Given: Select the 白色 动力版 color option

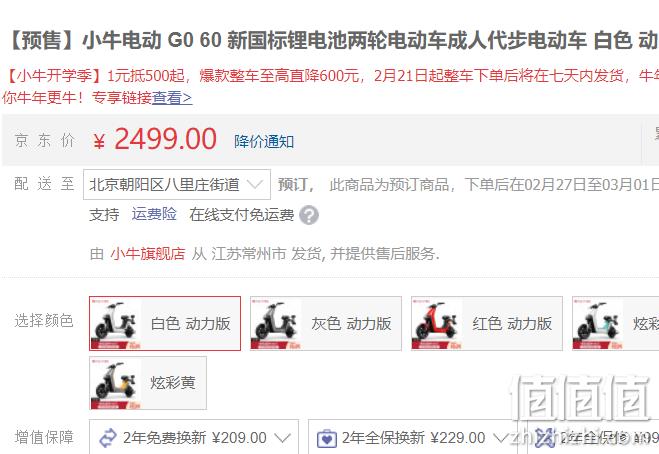Looking at the screenshot, I should (165, 323).
